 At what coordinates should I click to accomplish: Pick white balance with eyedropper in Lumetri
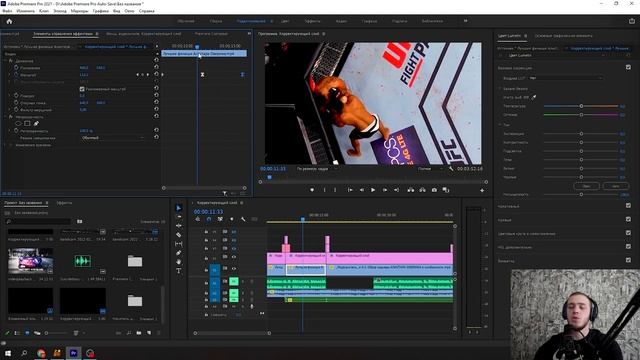coord(533,97)
